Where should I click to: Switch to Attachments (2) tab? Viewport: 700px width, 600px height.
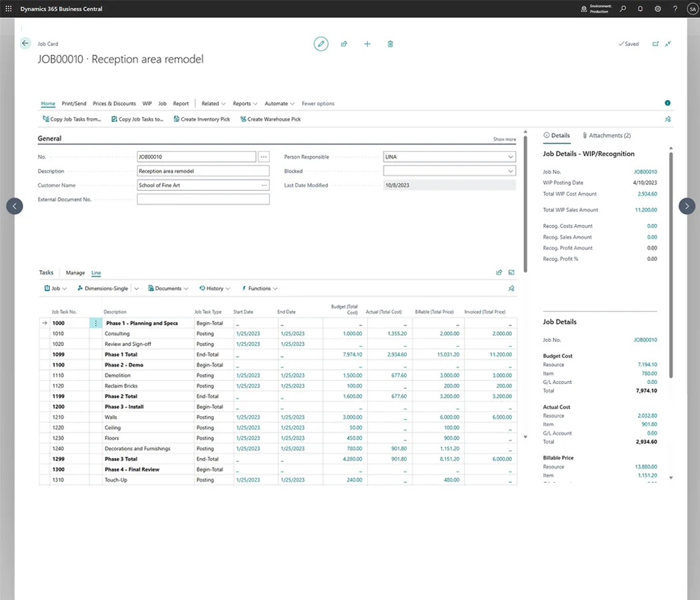[x=607, y=135]
